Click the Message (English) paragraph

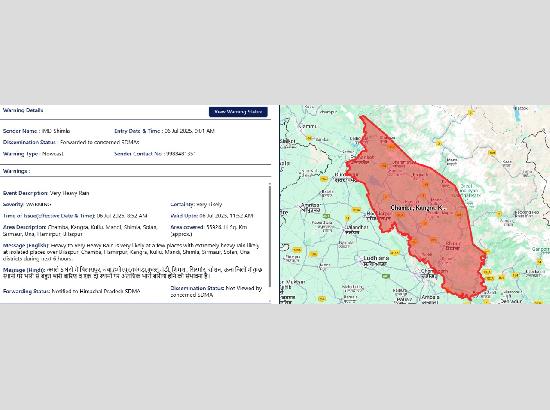point(132,252)
